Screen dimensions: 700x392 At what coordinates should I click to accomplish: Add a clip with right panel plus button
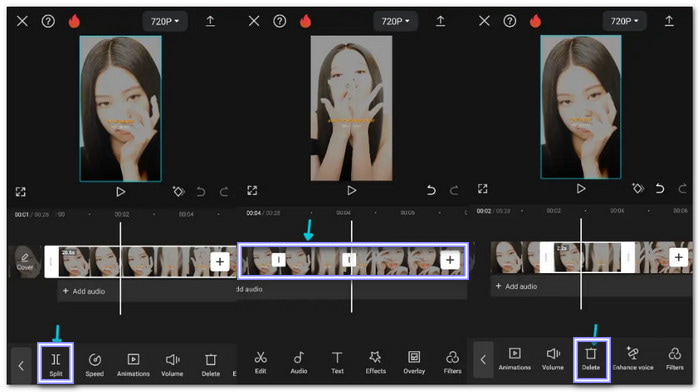coord(679,257)
